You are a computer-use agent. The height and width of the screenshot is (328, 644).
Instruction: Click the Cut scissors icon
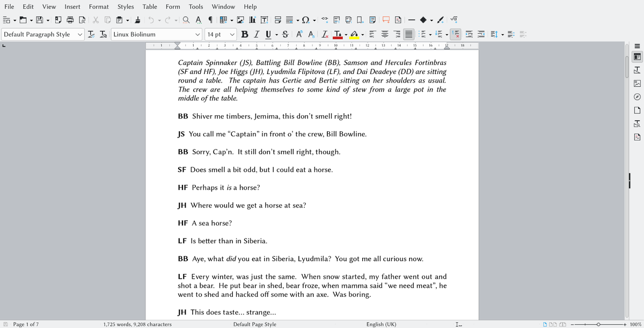click(x=96, y=20)
